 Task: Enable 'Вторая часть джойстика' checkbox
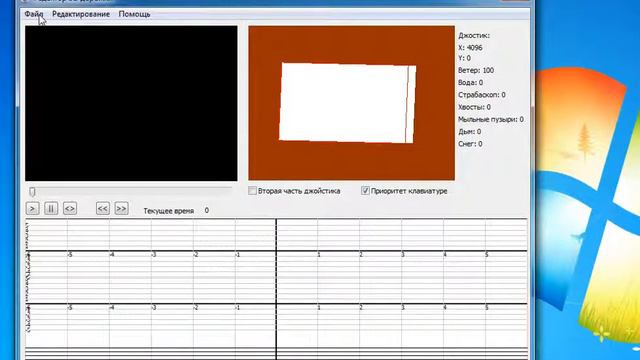click(252, 191)
